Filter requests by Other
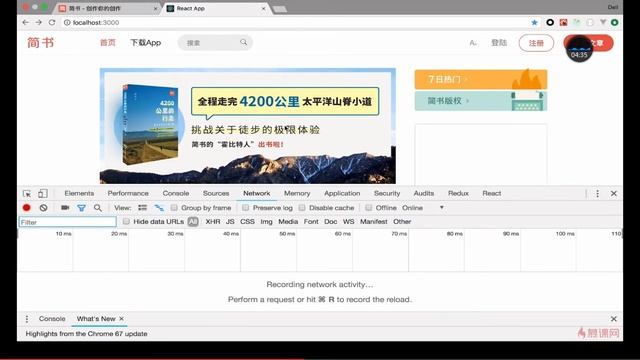Viewport: 640px width, 360px height. click(x=402, y=222)
